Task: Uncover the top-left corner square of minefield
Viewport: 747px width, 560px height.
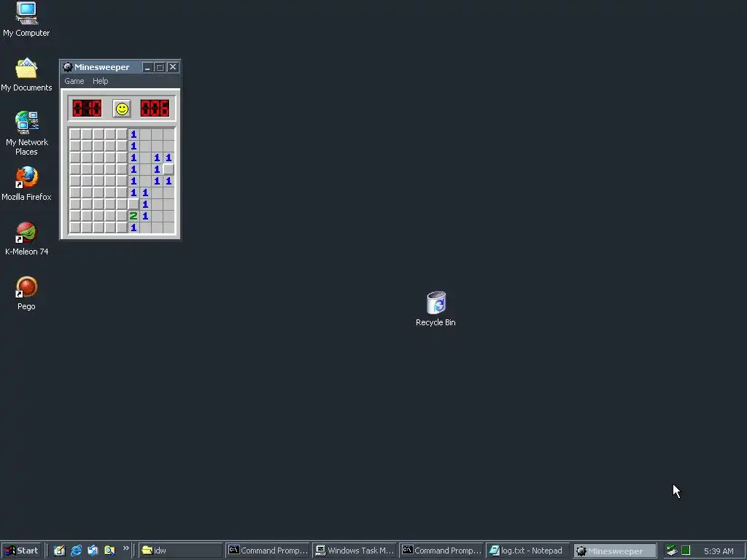Action: 75,134
